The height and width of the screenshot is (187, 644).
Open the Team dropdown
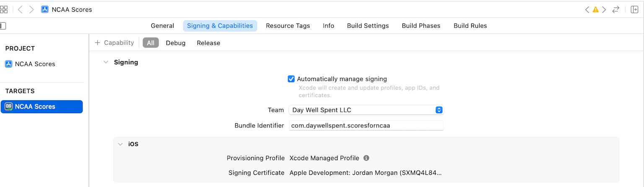(x=366, y=110)
